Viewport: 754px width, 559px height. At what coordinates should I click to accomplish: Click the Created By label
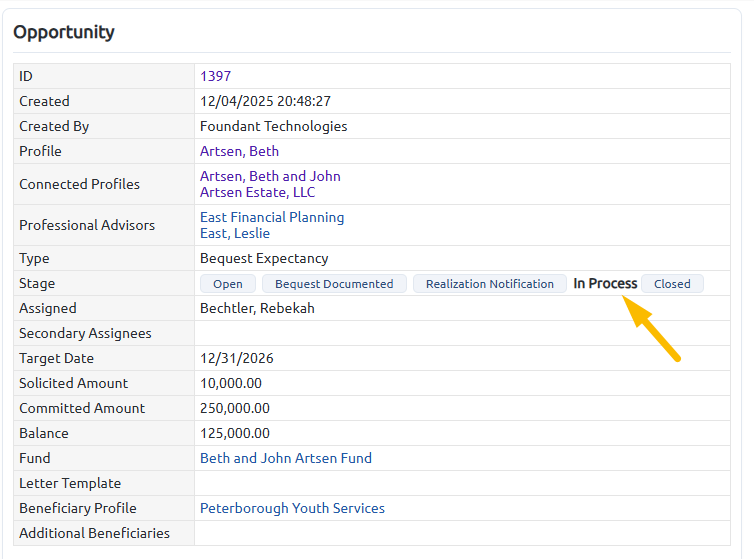[54, 126]
